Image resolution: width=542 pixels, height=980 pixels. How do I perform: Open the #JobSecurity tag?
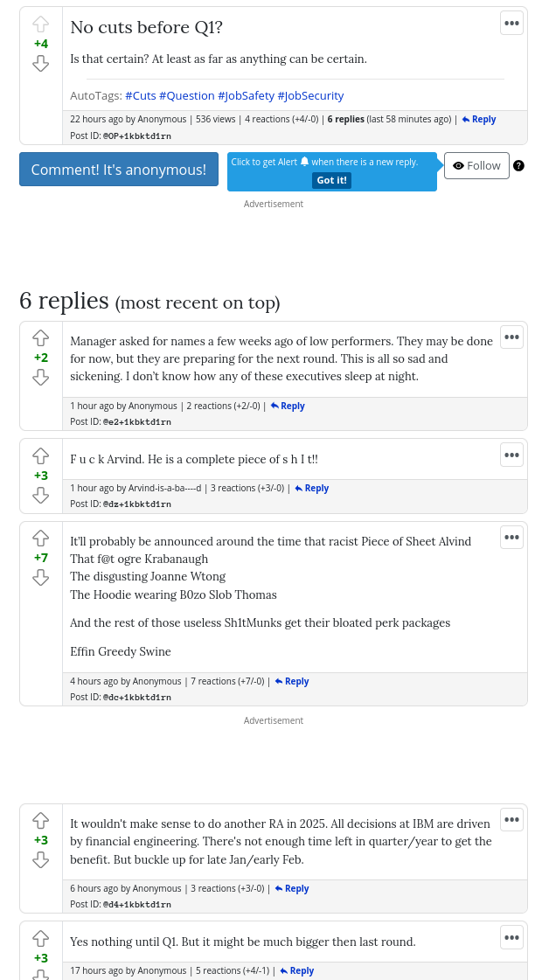tap(310, 95)
